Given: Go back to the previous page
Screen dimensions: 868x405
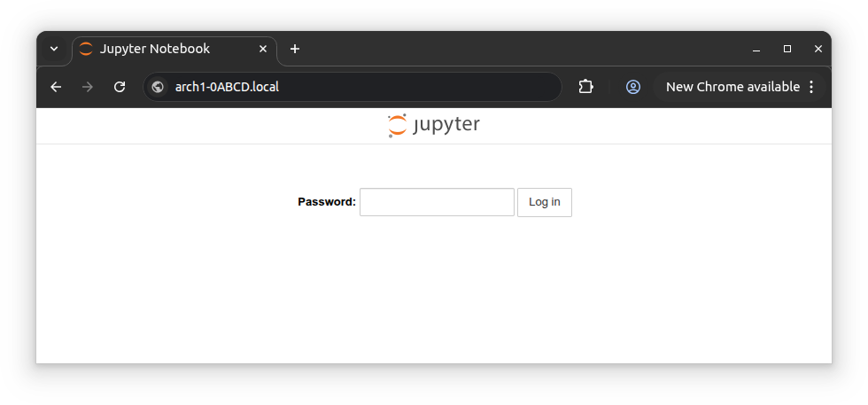Looking at the screenshot, I should [56, 87].
